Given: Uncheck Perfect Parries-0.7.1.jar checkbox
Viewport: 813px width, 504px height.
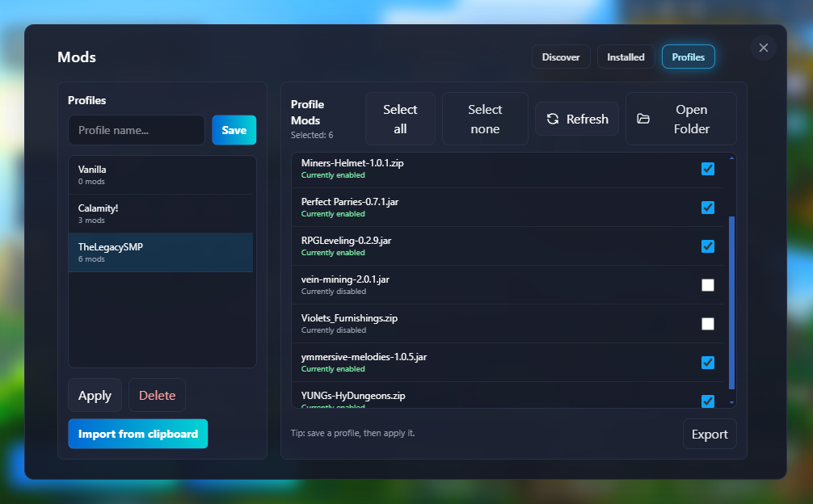Looking at the screenshot, I should (x=708, y=208).
